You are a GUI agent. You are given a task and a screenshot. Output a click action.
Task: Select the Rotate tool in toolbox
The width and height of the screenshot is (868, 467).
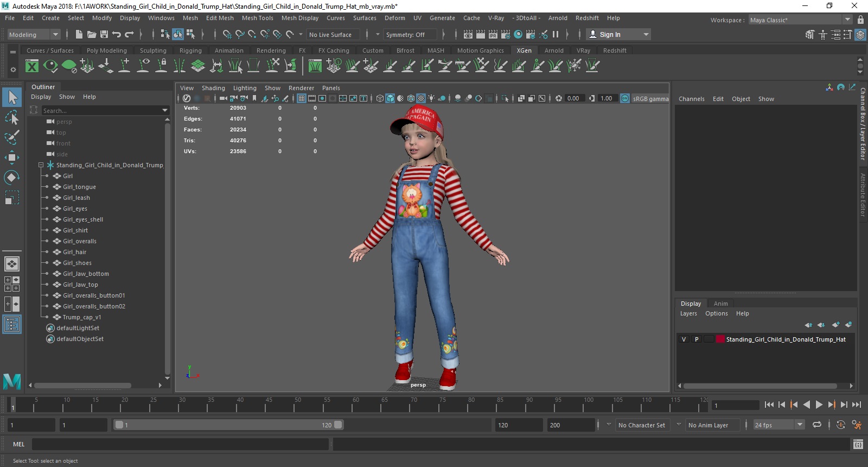pyautogui.click(x=12, y=178)
